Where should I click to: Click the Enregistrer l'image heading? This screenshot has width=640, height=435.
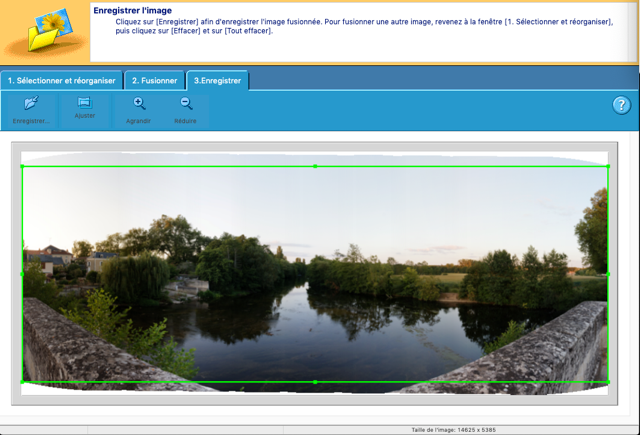tap(133, 11)
